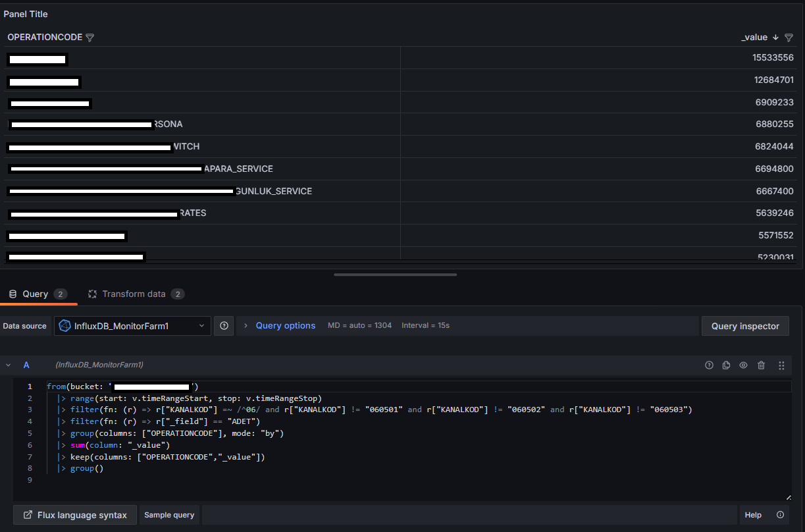
Task: Duplicate query A with copy icon
Action: pos(727,365)
